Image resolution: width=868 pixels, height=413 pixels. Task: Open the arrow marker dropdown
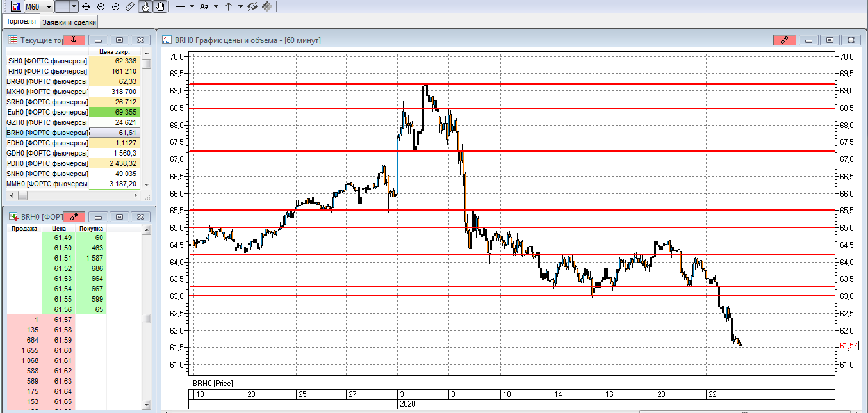pyautogui.click(x=240, y=6)
